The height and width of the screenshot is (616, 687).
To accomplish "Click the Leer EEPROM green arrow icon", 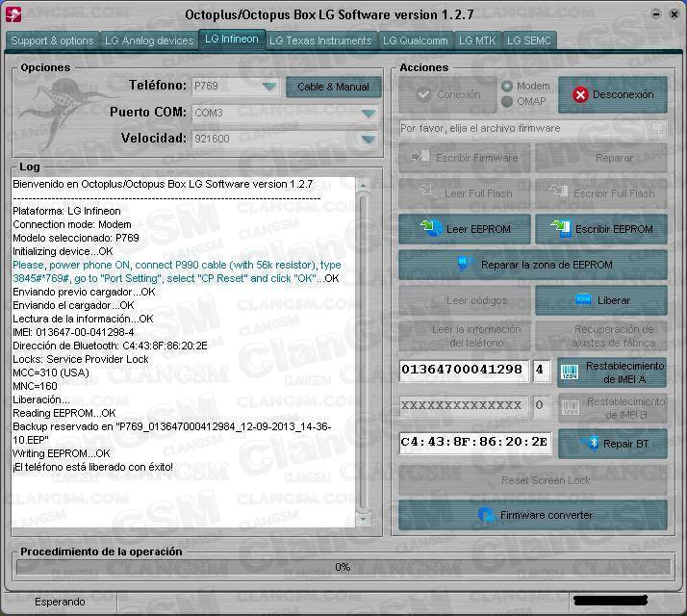I will (431, 228).
